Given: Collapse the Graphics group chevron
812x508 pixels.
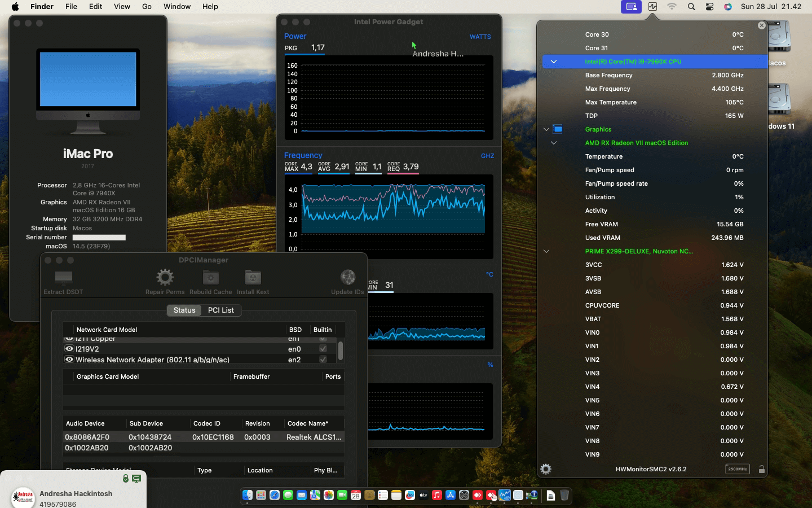Looking at the screenshot, I should 546,129.
